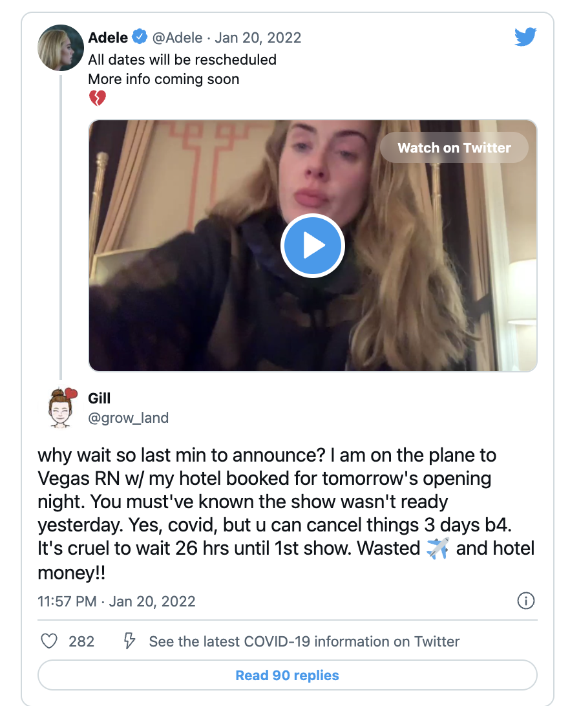Image resolution: width=570 pixels, height=728 pixels.
Task: Open the tweet info circle icon
Action: [x=526, y=601]
